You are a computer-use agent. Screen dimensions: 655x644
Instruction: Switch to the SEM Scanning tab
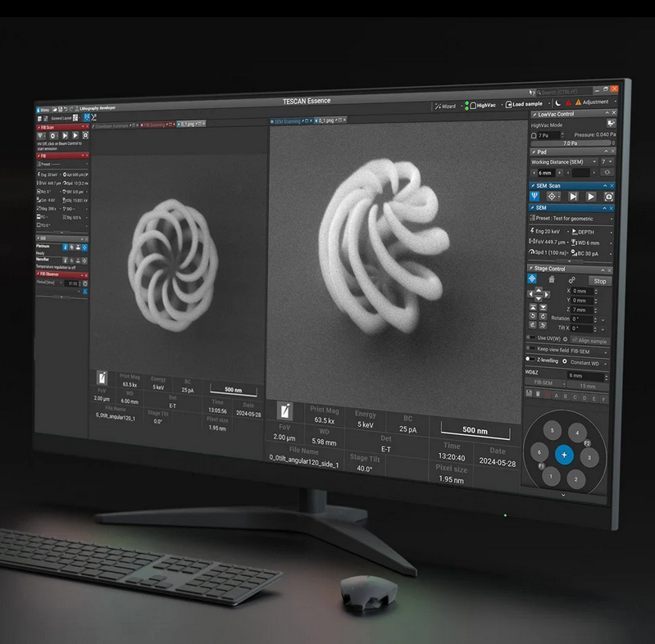(x=287, y=121)
